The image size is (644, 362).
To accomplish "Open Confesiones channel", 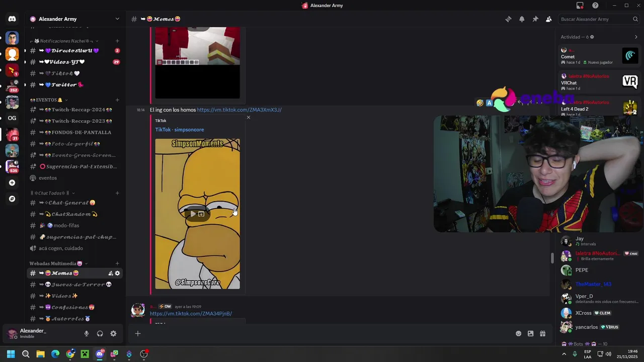I will 74,307.
